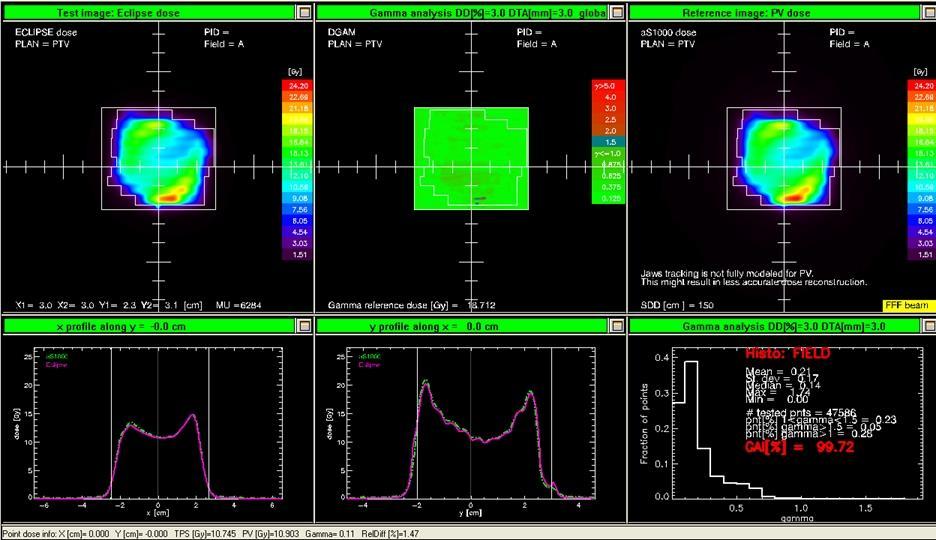Viewport: 936px width, 540px height.
Task: Choose the 4.54 swatch in Test image legend
Action: coord(296,232)
